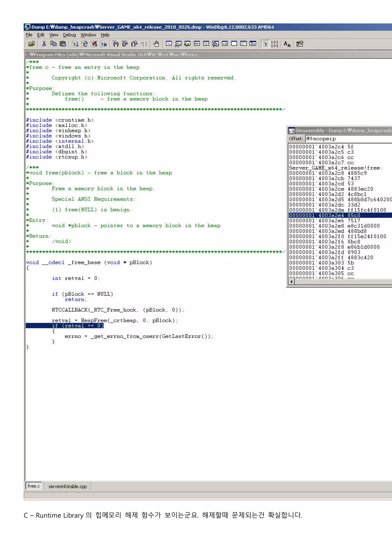The width and height of the screenshot is (392, 555).
Task: Click the _free_base function declaration line
Action: (x=89, y=262)
